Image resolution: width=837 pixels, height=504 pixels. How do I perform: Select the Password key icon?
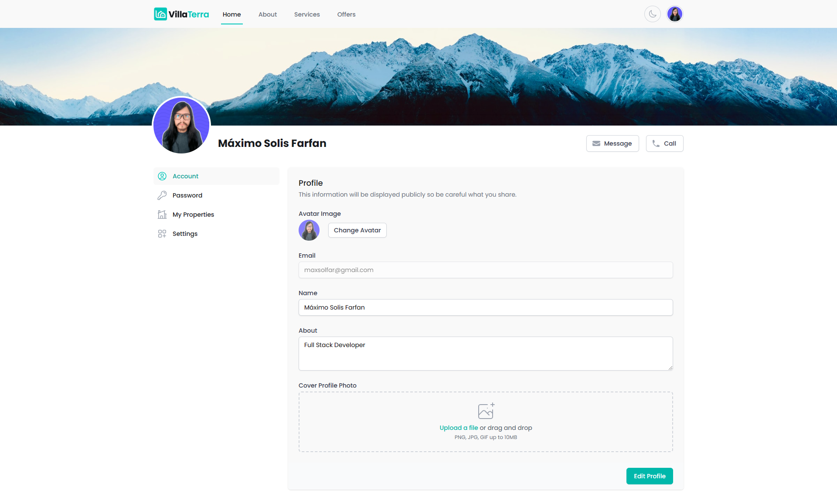pyautogui.click(x=162, y=195)
